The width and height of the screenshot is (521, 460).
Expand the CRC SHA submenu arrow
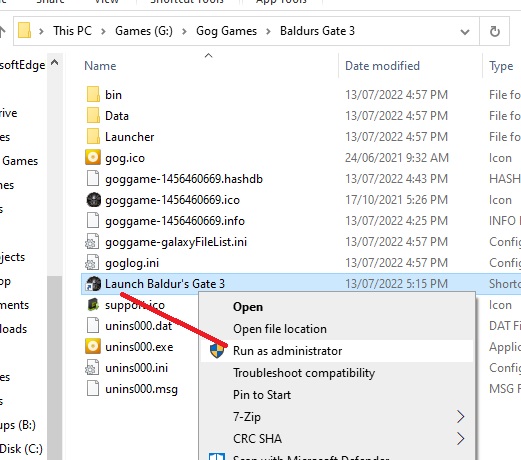click(x=460, y=439)
